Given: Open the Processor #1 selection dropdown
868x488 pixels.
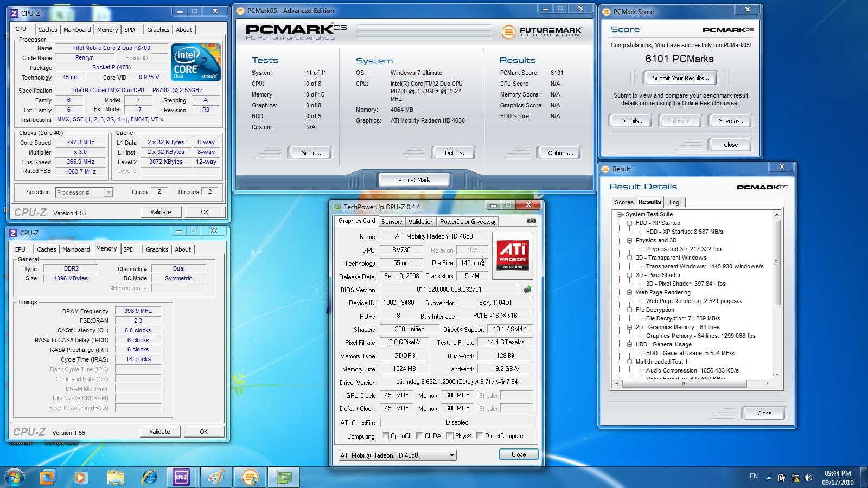Looking at the screenshot, I should [x=84, y=192].
